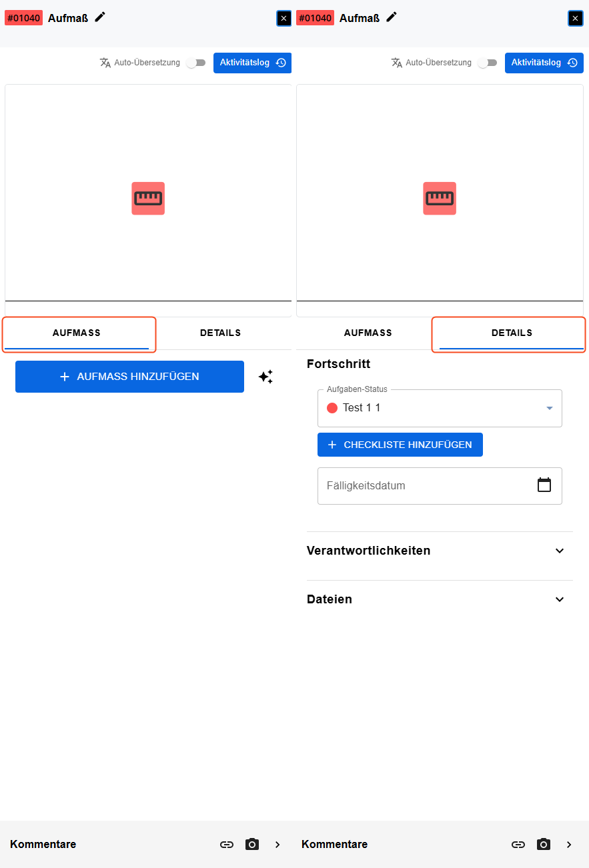Click the red ruler icon in left preview
Viewport: 589px width, 868px height.
[148, 198]
